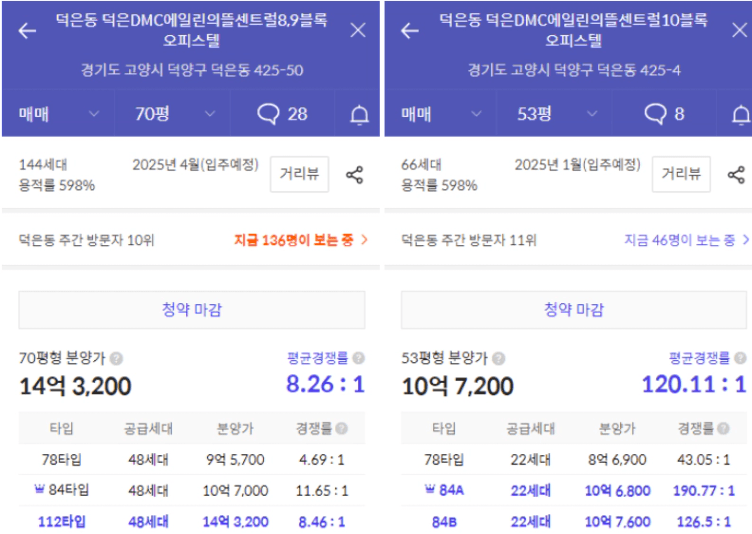Open 경쟁률 column help icon in 8,9블록 table
The height and width of the screenshot is (534, 752).
tap(341, 428)
